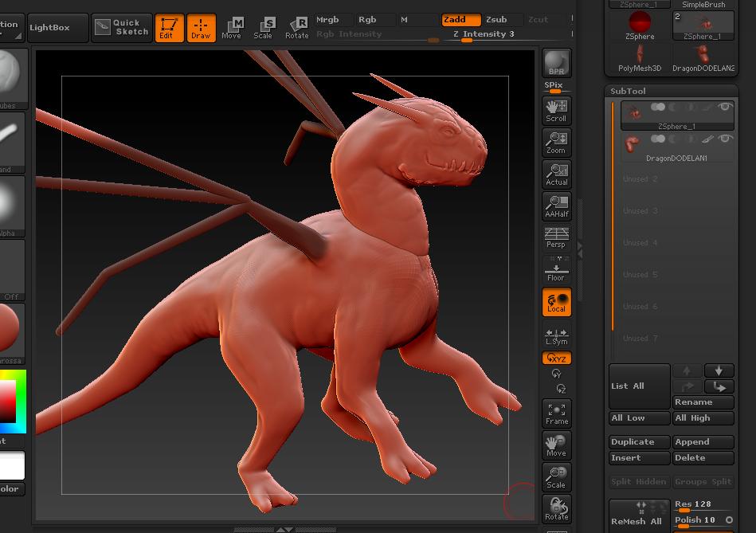This screenshot has width=756, height=533.
Task: Click the BPR render button
Action: [x=556, y=63]
